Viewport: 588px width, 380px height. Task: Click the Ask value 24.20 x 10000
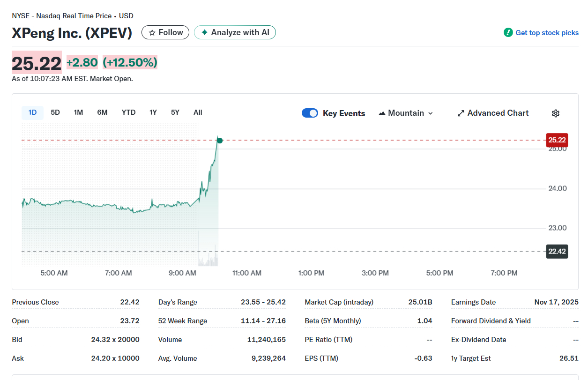click(115, 358)
